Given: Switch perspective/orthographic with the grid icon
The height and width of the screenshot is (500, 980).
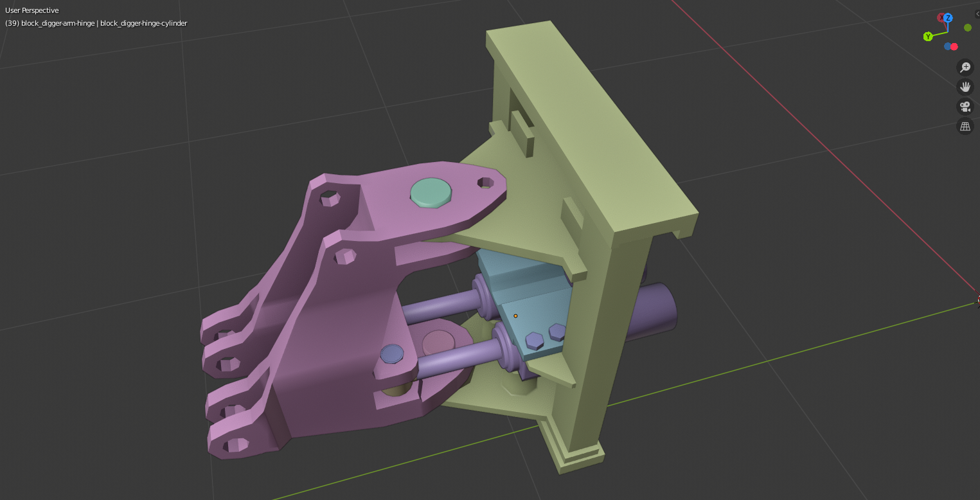Looking at the screenshot, I should [965, 127].
